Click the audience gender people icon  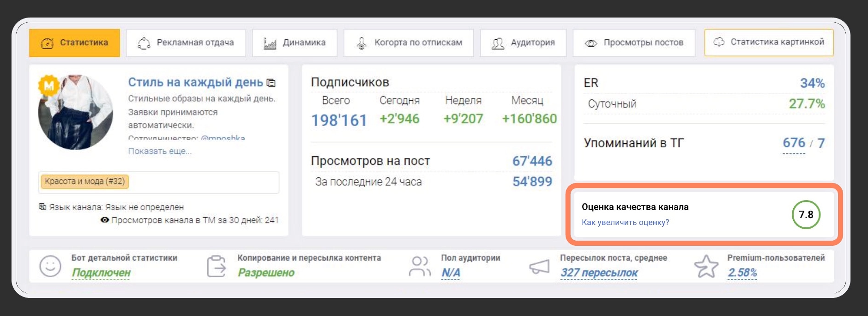[419, 267]
